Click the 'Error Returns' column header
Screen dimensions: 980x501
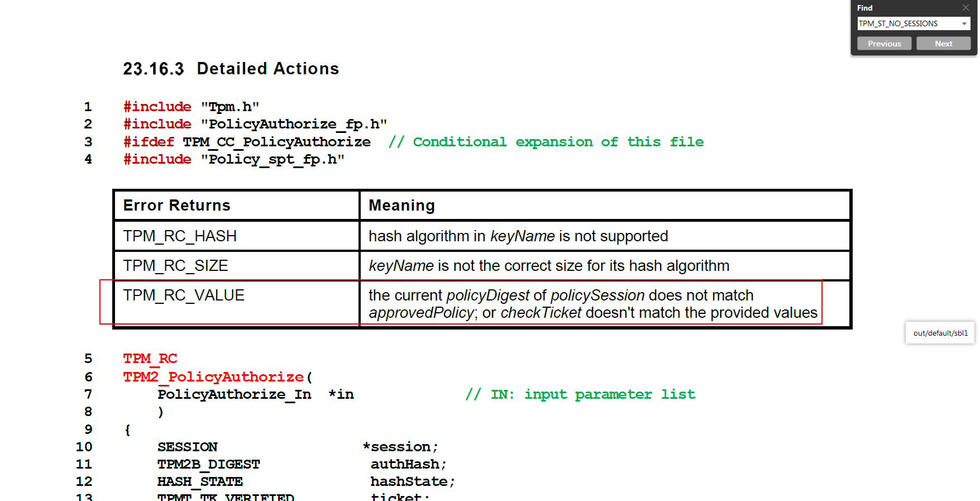pyautogui.click(x=236, y=205)
